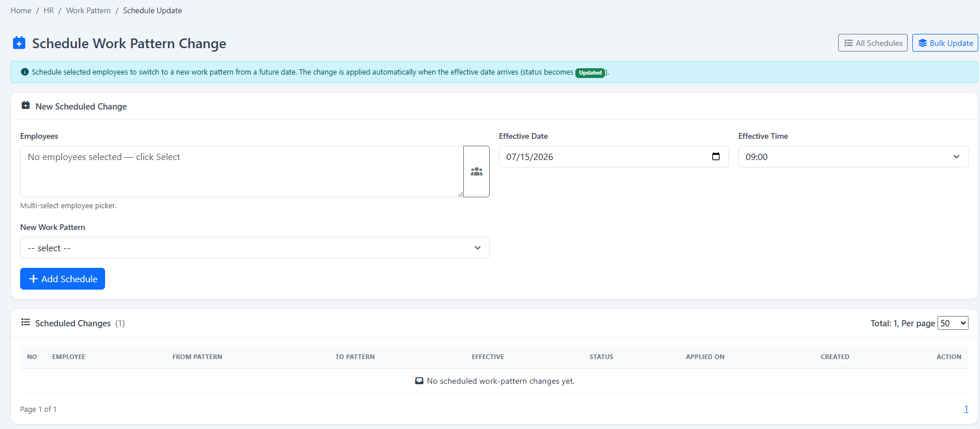The width and height of the screenshot is (980, 429).
Task: Expand the Effective Time dropdown
Action: click(x=853, y=157)
